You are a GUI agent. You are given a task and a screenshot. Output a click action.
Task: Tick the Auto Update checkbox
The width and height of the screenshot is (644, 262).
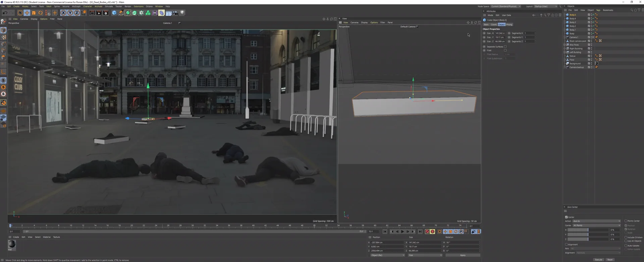click(x=626, y=246)
